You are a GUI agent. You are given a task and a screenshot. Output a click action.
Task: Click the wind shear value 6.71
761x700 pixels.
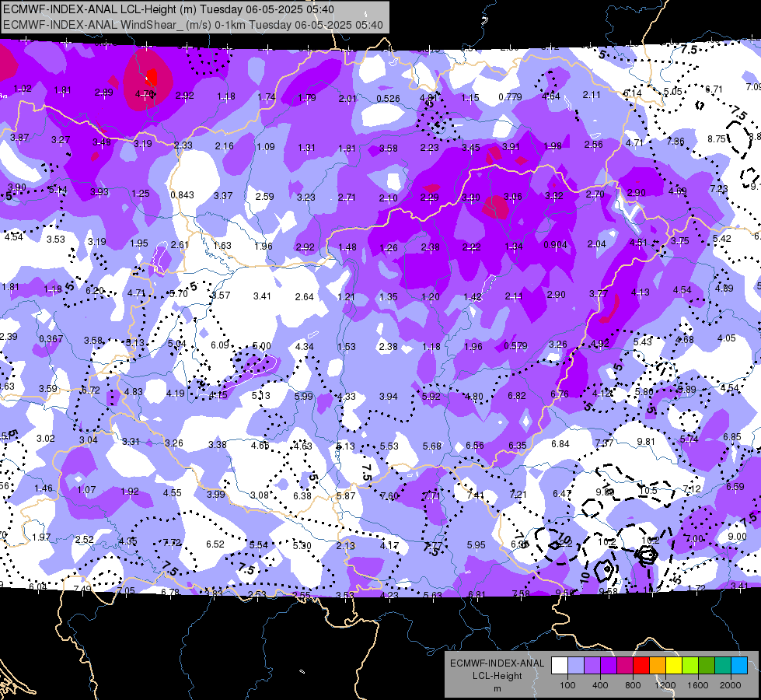714,89
